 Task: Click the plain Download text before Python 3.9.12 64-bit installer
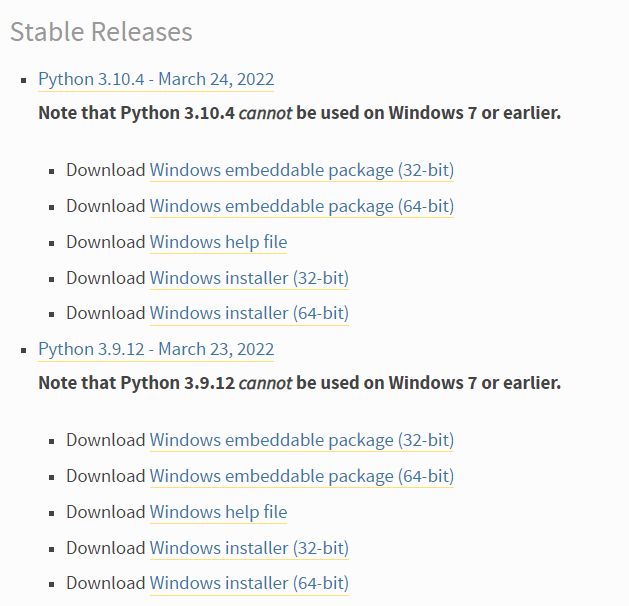(106, 584)
